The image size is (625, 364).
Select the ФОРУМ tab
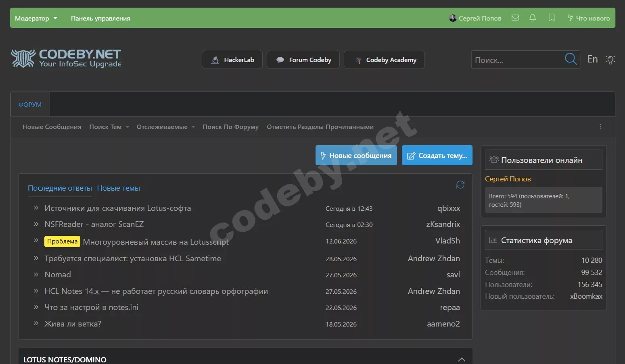[x=30, y=104]
